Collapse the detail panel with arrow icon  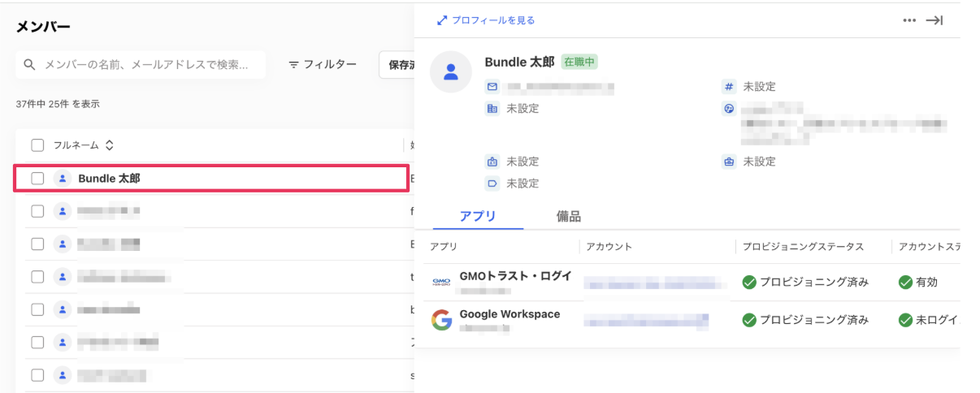click(934, 20)
